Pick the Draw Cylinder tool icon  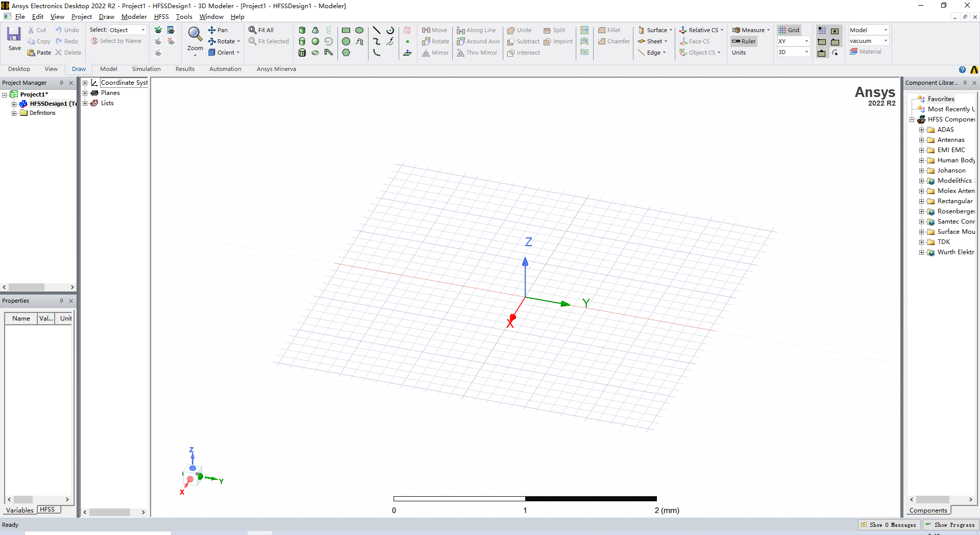click(302, 41)
